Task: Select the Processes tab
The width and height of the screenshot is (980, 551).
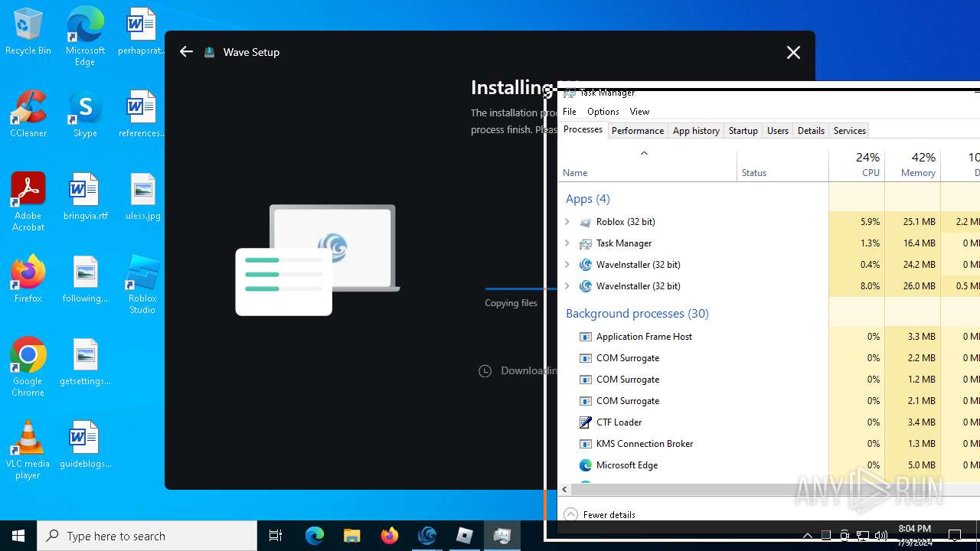Action: click(x=583, y=130)
